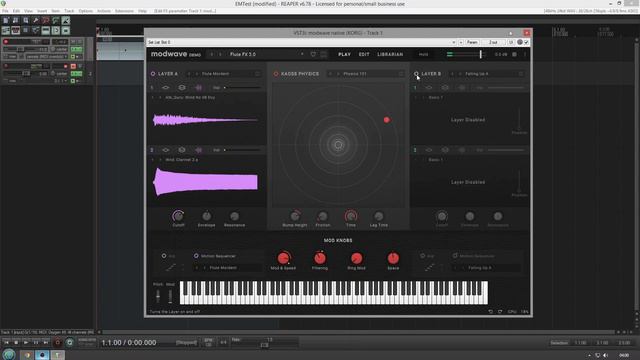The height and width of the screenshot is (360, 640).
Task: Click a key on the virtual piano keyboard
Action: pos(333,292)
